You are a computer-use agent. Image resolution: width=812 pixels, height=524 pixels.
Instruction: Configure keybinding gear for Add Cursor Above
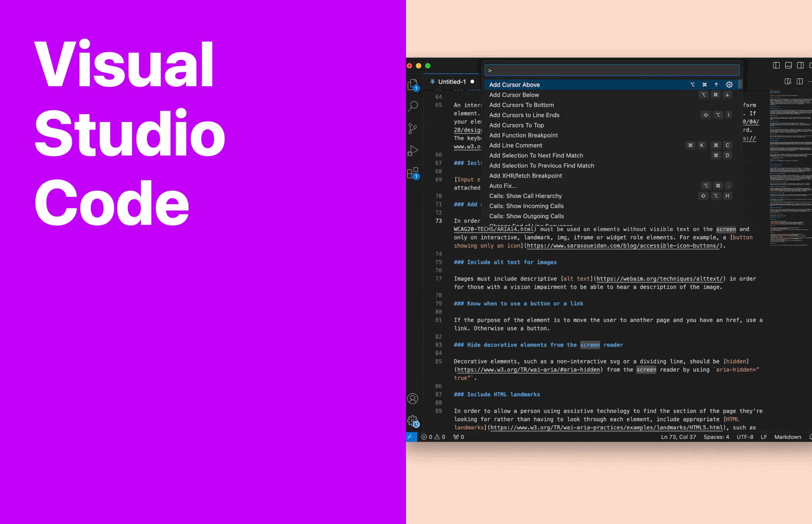click(729, 85)
